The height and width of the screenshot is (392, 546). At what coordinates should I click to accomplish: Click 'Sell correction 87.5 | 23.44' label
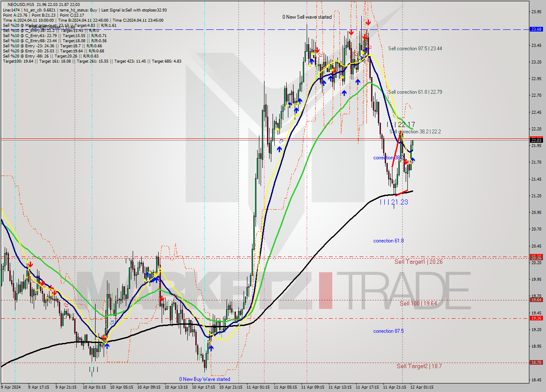tap(415, 49)
